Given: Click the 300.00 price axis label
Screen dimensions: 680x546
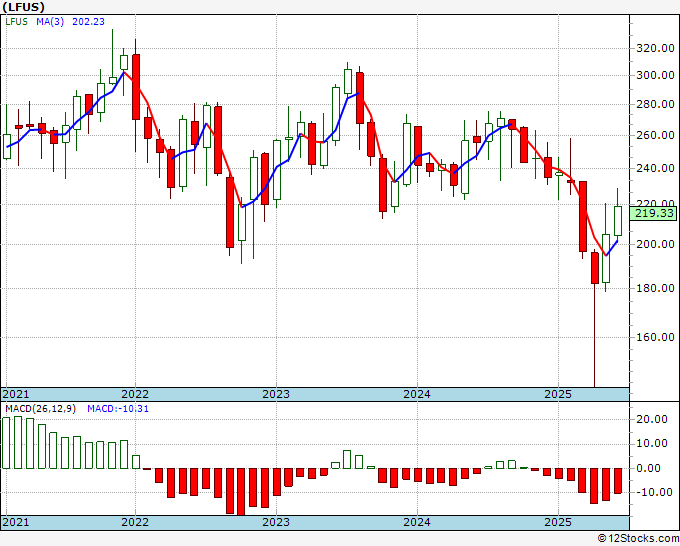Looking at the screenshot, I should (655, 75).
